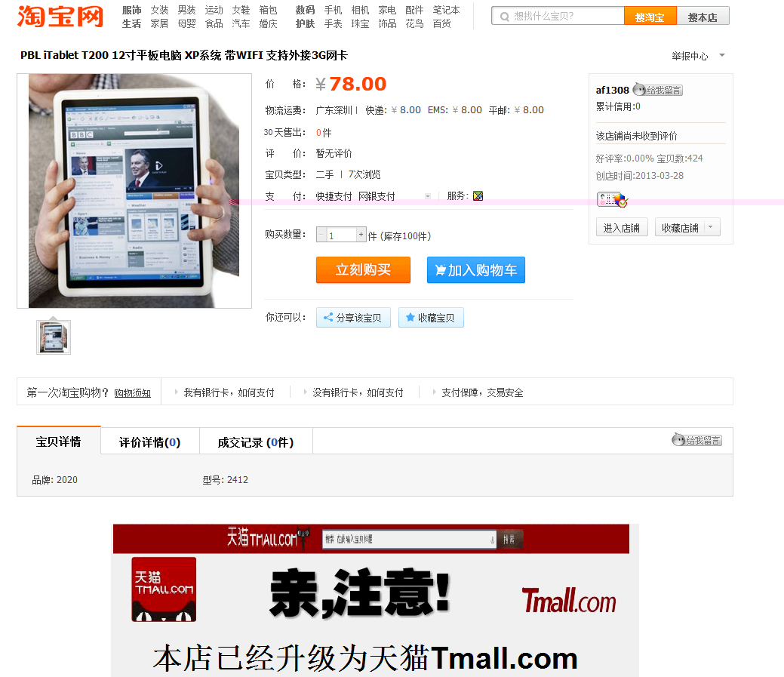Click the 给我留言 chat icon beside af1308

[x=657, y=90]
